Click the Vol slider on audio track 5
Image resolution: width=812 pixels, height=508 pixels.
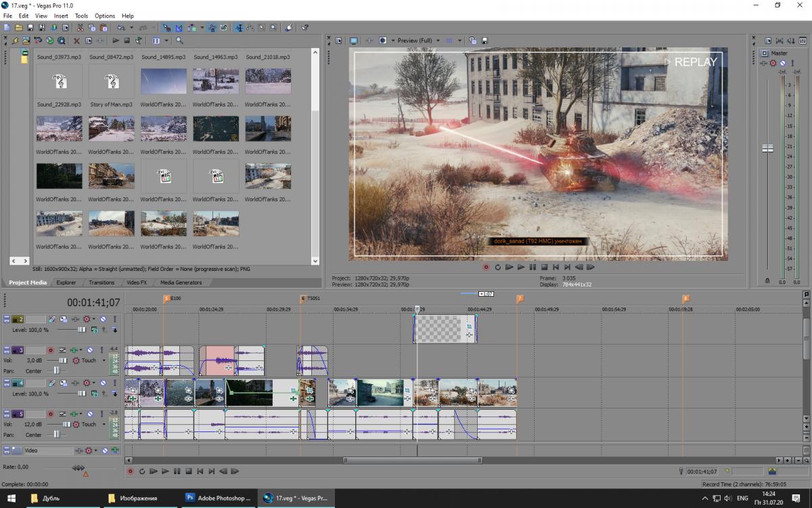point(67,425)
